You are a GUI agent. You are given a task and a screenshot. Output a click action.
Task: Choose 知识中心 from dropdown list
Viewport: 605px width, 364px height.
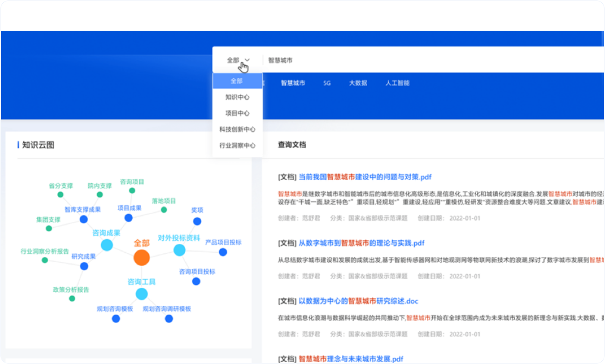[x=237, y=97]
